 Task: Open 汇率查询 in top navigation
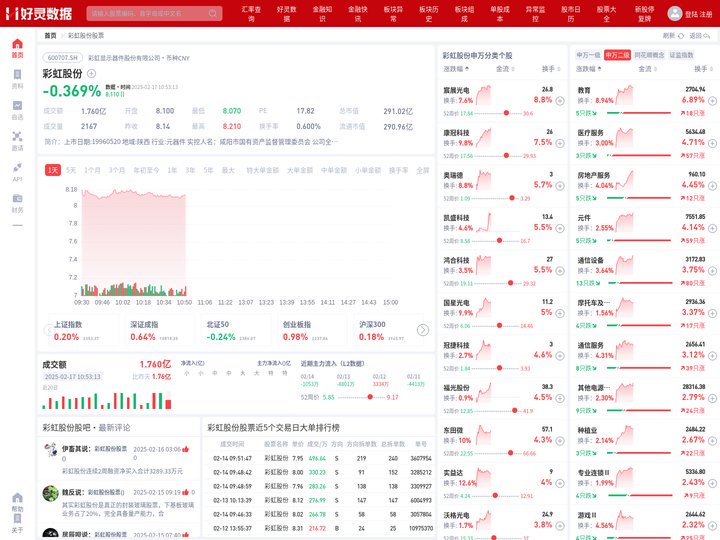tap(251, 14)
